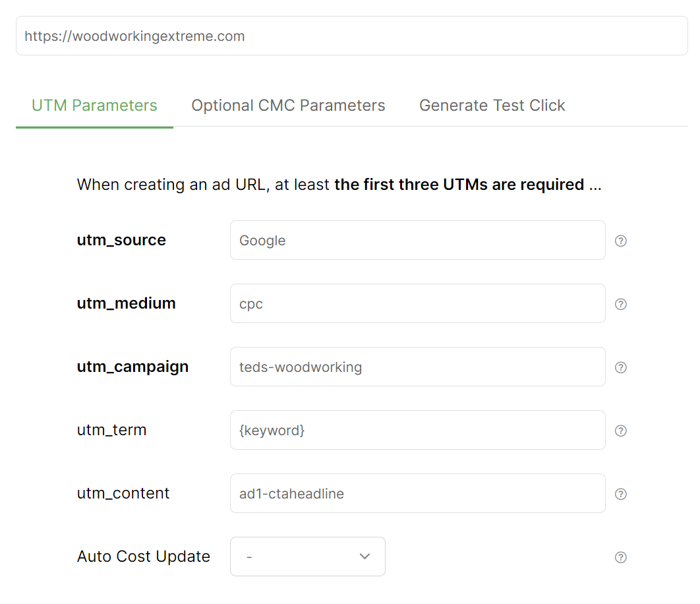This screenshot has height=604, width=700.
Task: Click the Auto Cost Update label text
Action: pos(143,557)
